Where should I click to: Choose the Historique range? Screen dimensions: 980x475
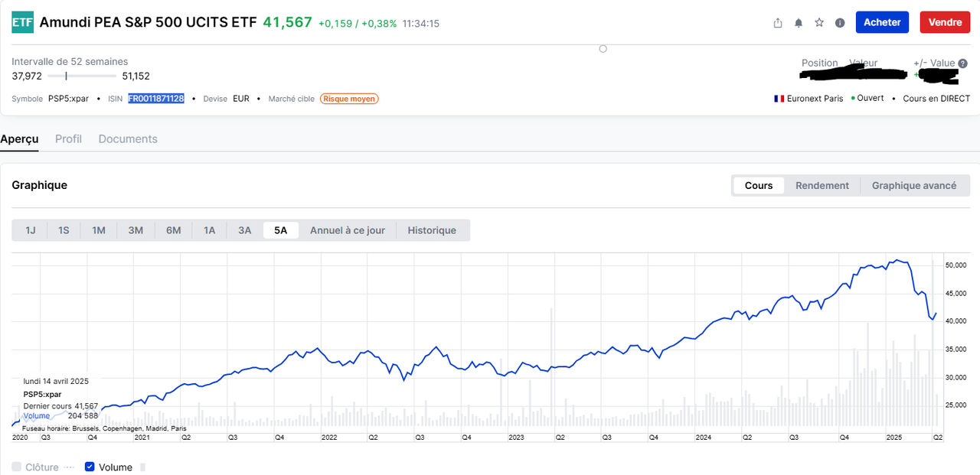click(x=432, y=230)
